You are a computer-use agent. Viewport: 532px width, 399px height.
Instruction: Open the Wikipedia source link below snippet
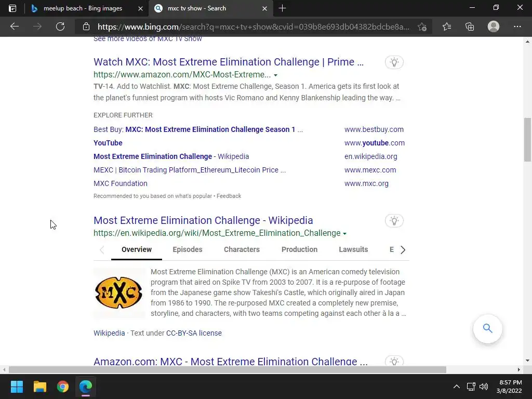click(x=109, y=333)
